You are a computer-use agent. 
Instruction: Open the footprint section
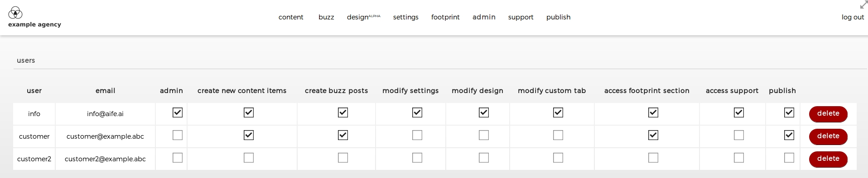445,17
